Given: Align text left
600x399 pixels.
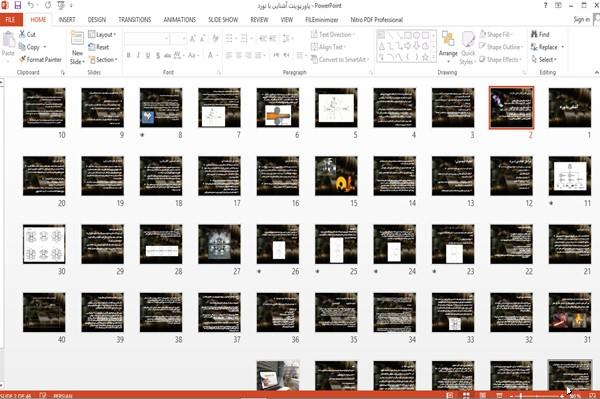Looking at the screenshot, I should coord(229,55).
